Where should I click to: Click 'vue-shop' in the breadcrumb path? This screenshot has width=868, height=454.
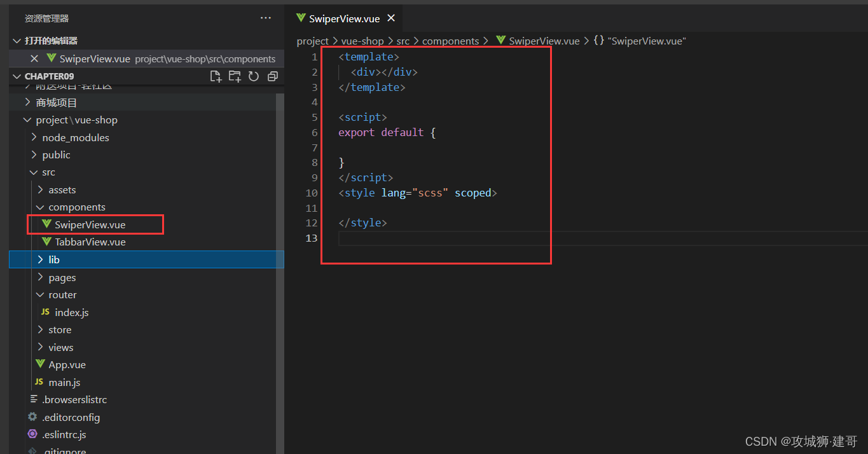pos(362,41)
